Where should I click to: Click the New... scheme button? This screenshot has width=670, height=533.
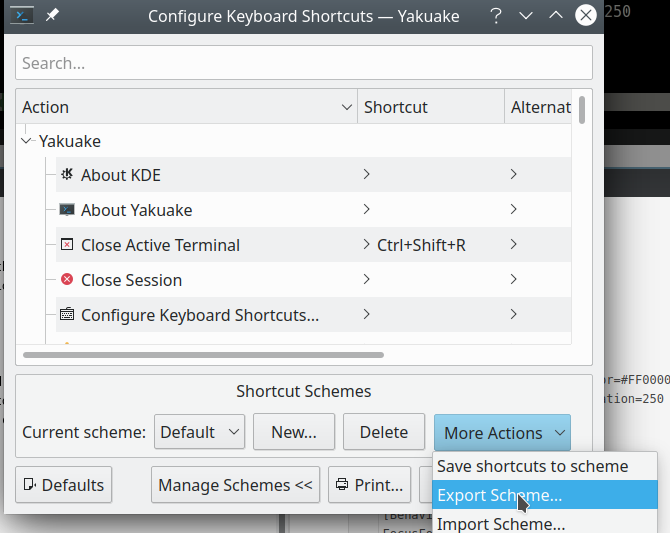(x=294, y=432)
